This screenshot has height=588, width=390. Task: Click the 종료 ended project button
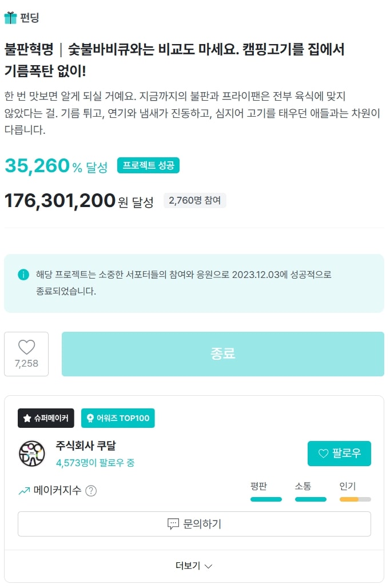[x=222, y=353]
